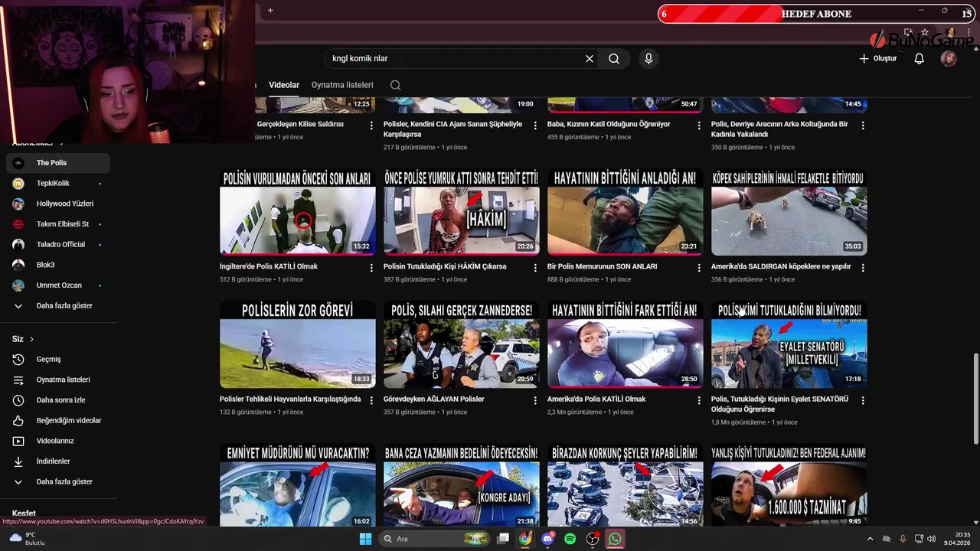Open 'POLİSİN VURULMADAN ÖNCEKİ SON ANLARI' thumbnail

[x=298, y=212]
